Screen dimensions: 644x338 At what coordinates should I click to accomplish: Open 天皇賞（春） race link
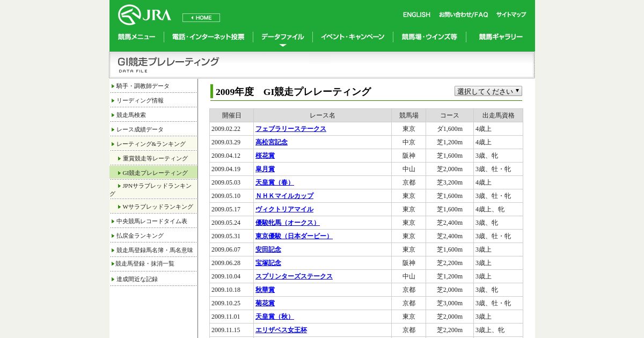point(275,182)
